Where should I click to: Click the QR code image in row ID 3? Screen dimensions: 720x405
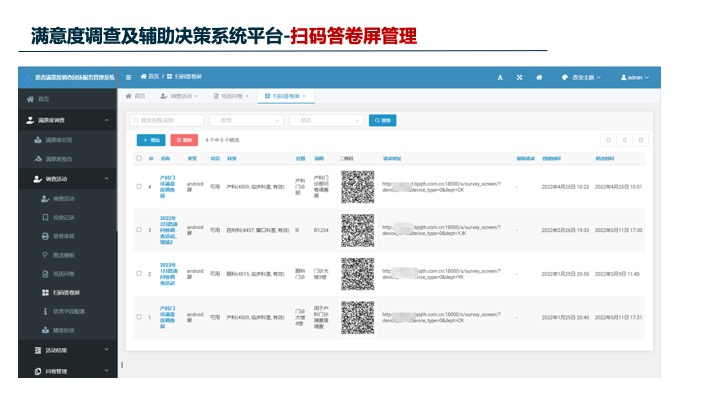358,231
